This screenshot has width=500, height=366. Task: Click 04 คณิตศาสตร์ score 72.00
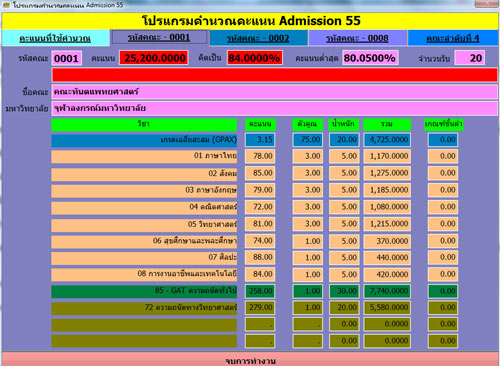(x=260, y=207)
